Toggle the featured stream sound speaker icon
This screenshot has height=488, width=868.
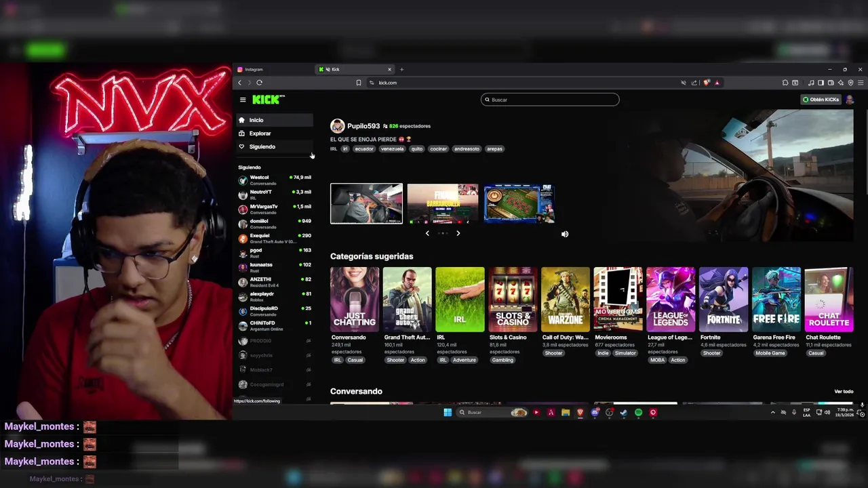565,234
